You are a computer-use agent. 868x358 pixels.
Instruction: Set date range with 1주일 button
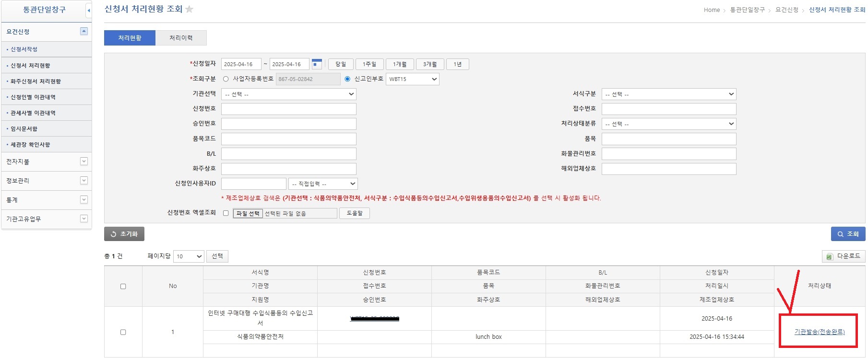(369, 64)
